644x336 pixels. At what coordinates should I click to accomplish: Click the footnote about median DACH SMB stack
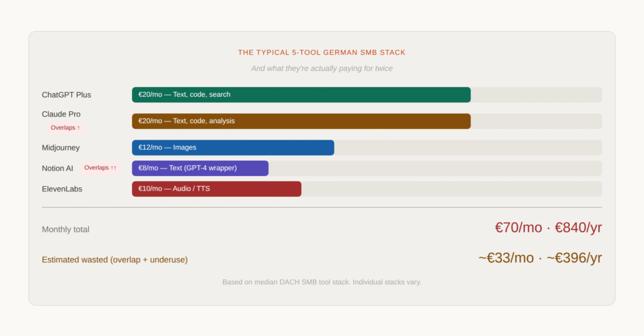[x=322, y=282]
